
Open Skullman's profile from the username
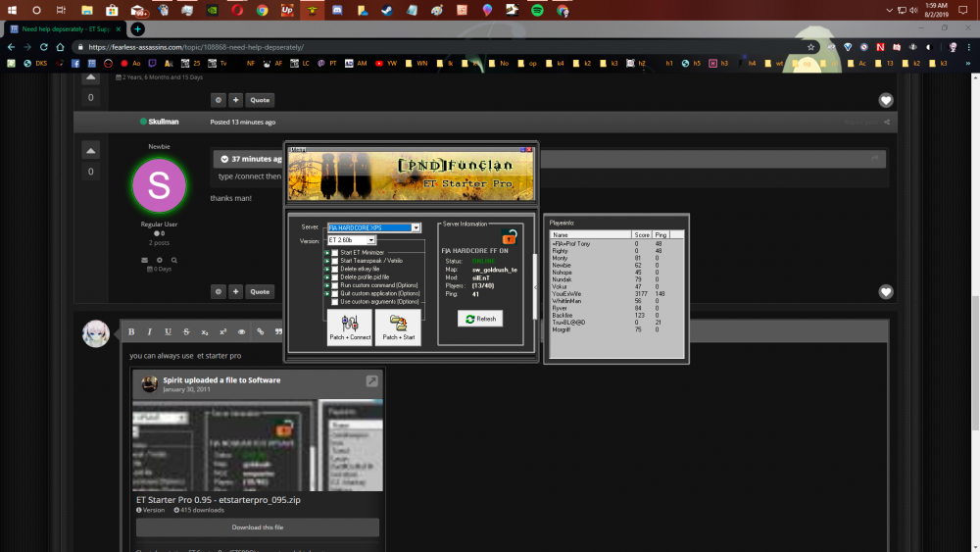pos(164,122)
